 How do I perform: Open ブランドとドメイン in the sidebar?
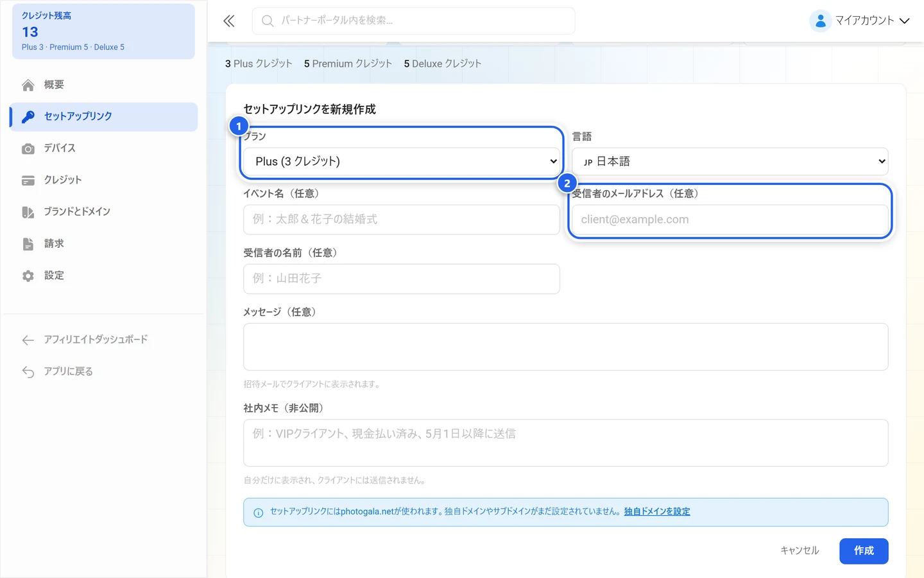104,212
